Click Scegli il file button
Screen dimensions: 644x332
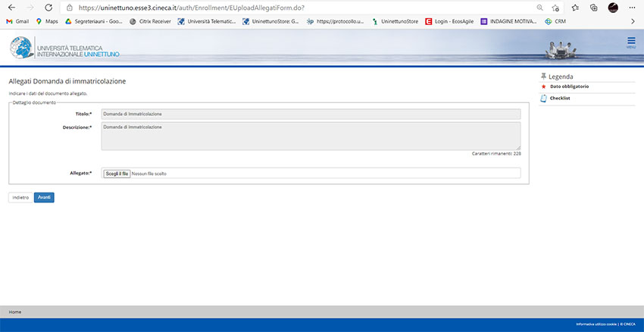pos(116,174)
